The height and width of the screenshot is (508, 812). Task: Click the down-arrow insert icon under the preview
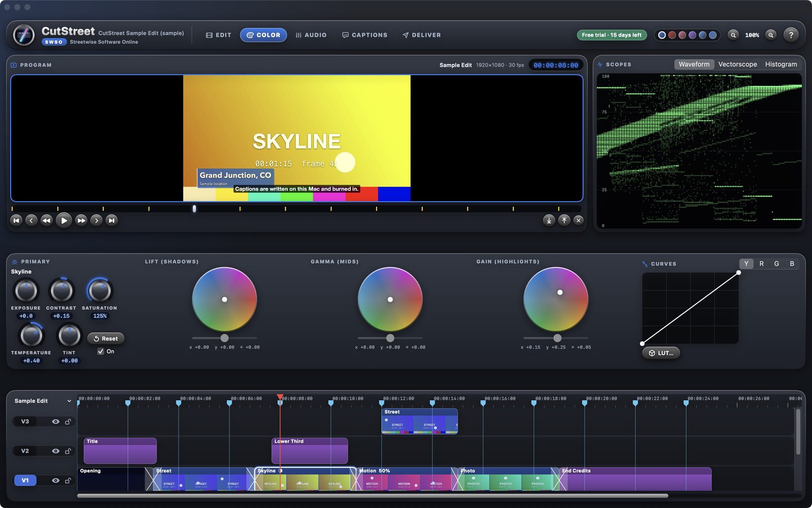tap(549, 220)
